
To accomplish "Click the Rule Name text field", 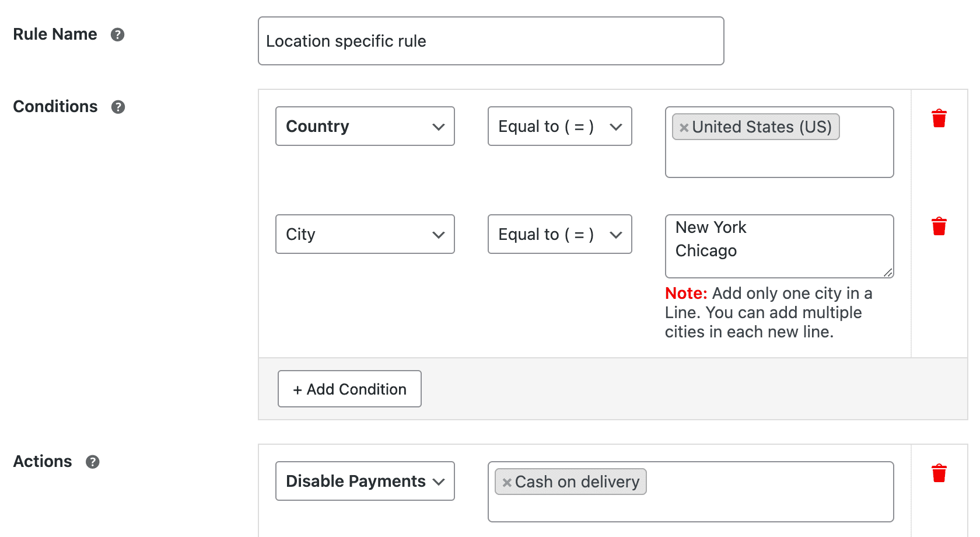I will tap(491, 41).
